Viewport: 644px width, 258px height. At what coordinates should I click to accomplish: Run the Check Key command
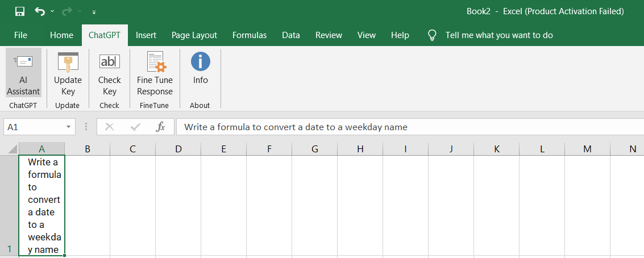point(109,73)
